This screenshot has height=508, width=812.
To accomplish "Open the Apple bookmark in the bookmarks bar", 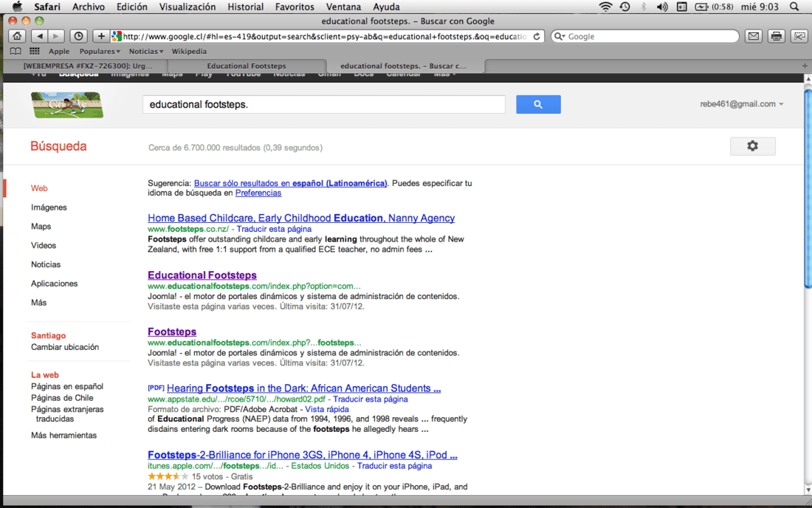I will (59, 51).
